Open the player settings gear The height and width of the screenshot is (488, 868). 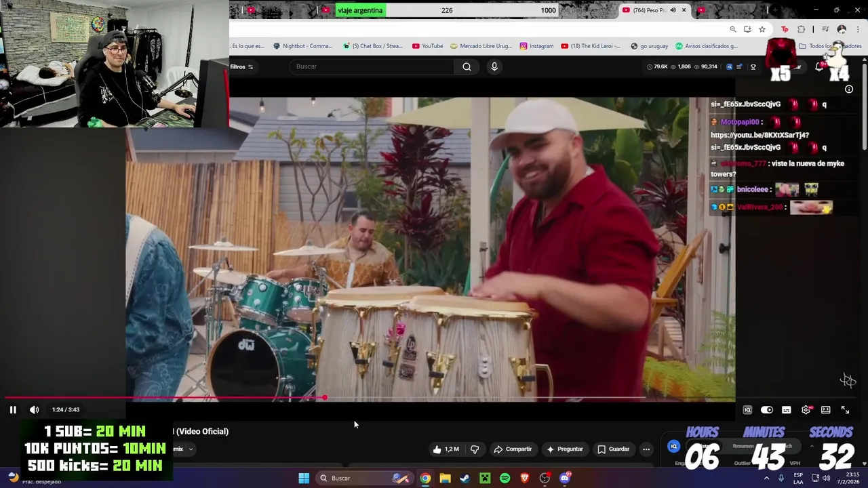tap(806, 410)
